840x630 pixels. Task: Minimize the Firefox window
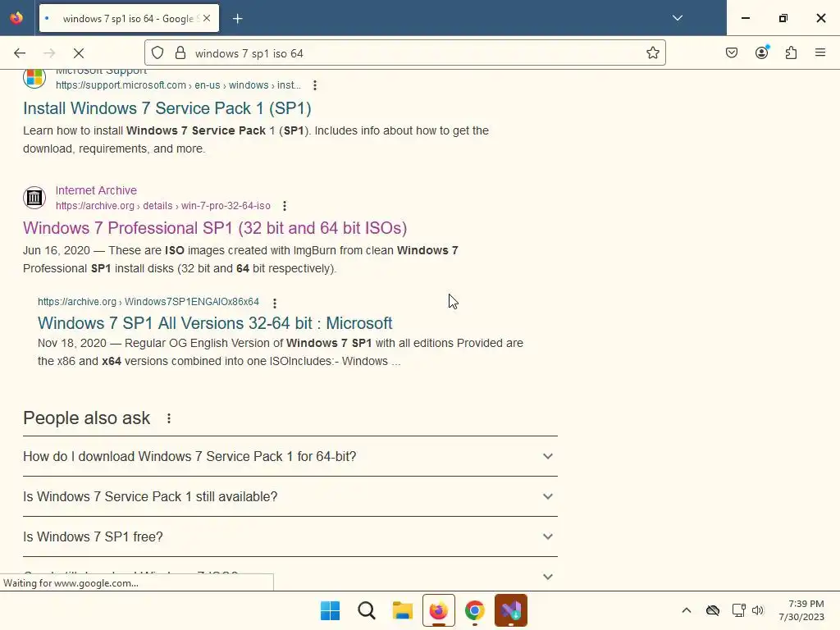[x=745, y=18]
